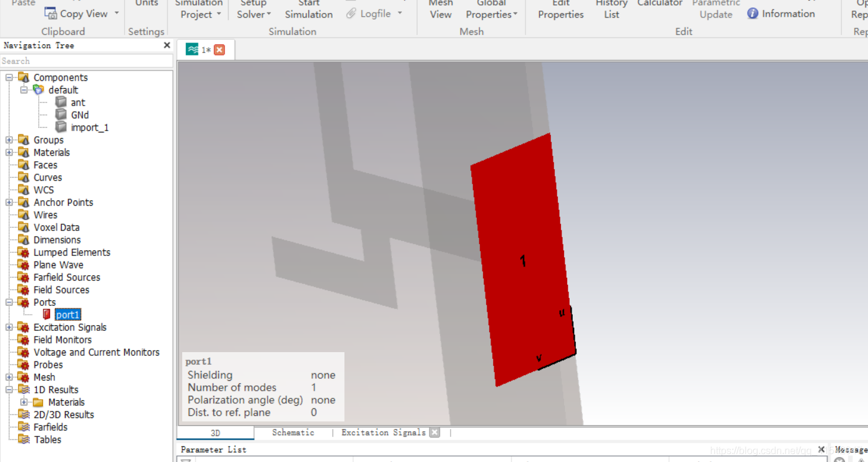Click the Lumped Elements folder icon
Viewport: 868px width, 462px height.
click(x=24, y=252)
